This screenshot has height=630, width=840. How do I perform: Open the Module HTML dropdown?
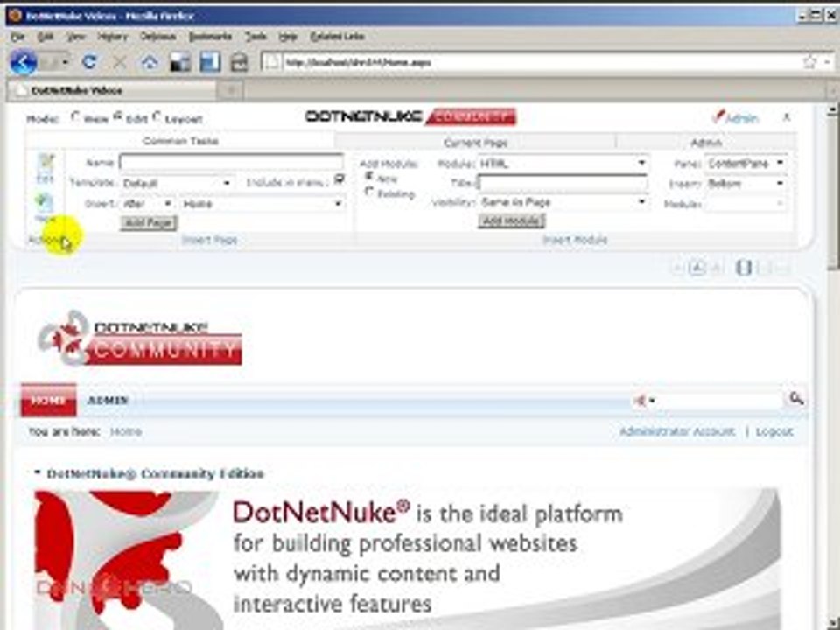coord(563,163)
